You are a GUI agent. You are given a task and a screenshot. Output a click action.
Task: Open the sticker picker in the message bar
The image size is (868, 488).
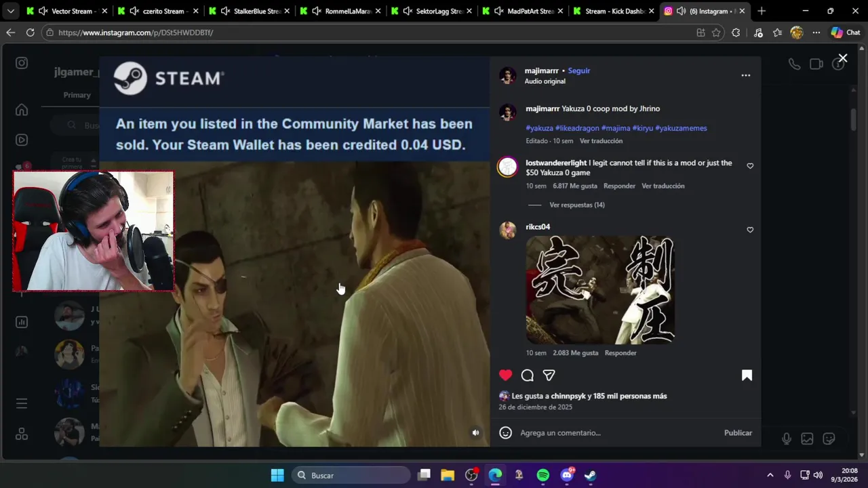point(829,439)
